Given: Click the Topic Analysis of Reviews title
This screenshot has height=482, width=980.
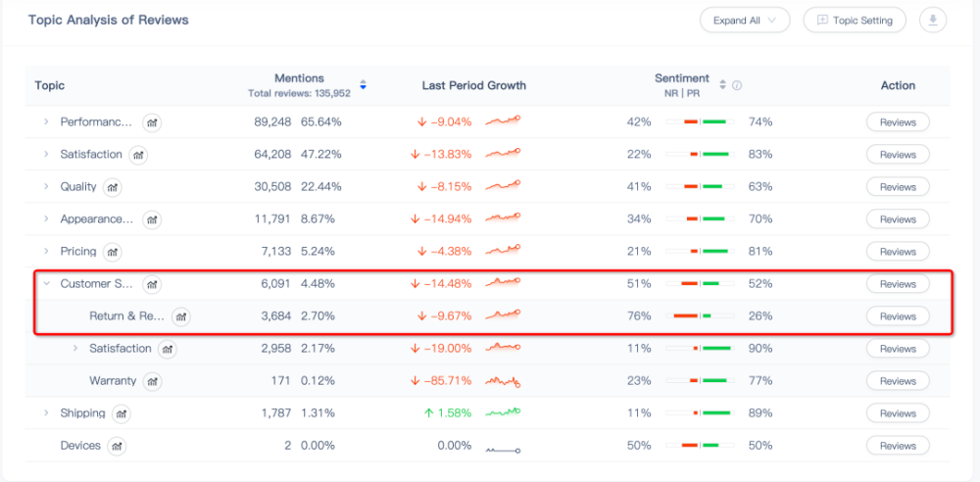Looking at the screenshot, I should tap(108, 20).
